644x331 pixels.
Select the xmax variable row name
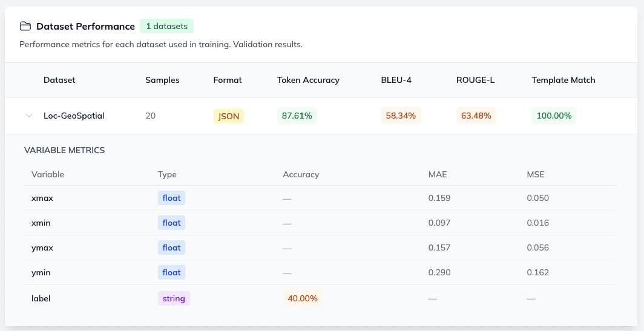[x=42, y=198]
